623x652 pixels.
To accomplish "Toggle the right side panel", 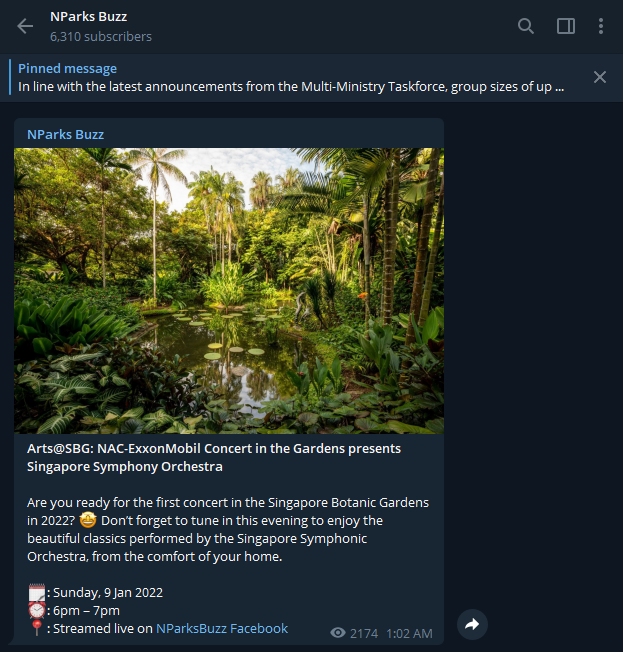I will click(x=566, y=26).
